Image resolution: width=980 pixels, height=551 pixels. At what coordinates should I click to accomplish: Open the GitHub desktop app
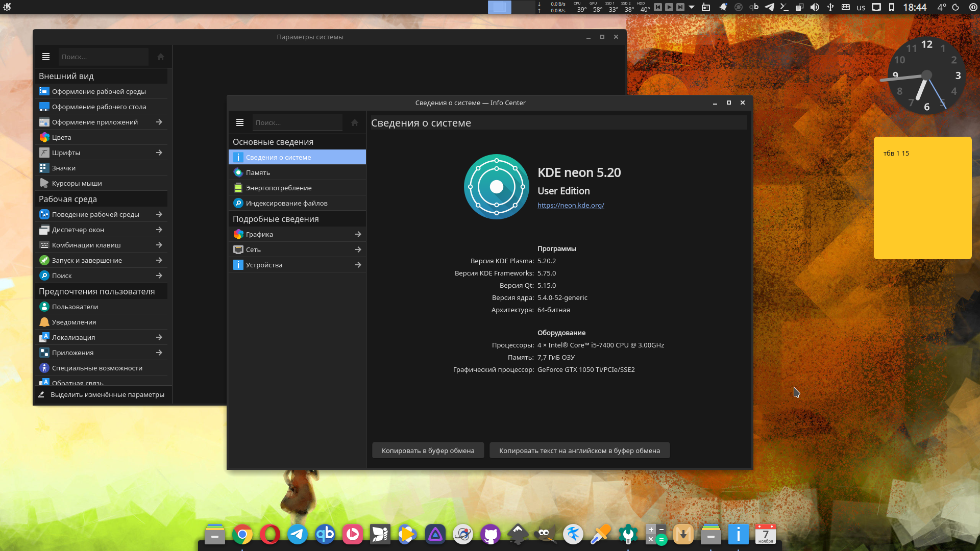(490, 534)
